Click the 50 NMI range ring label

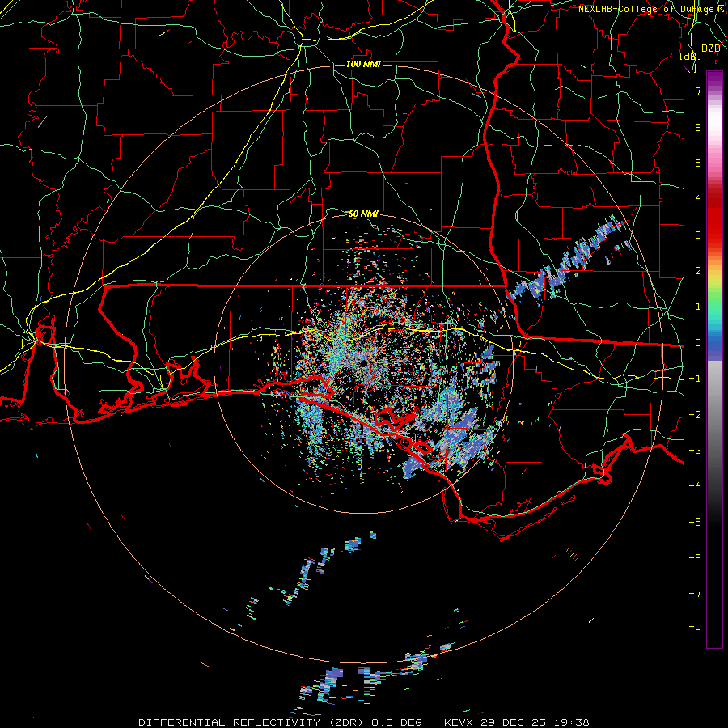point(363,214)
